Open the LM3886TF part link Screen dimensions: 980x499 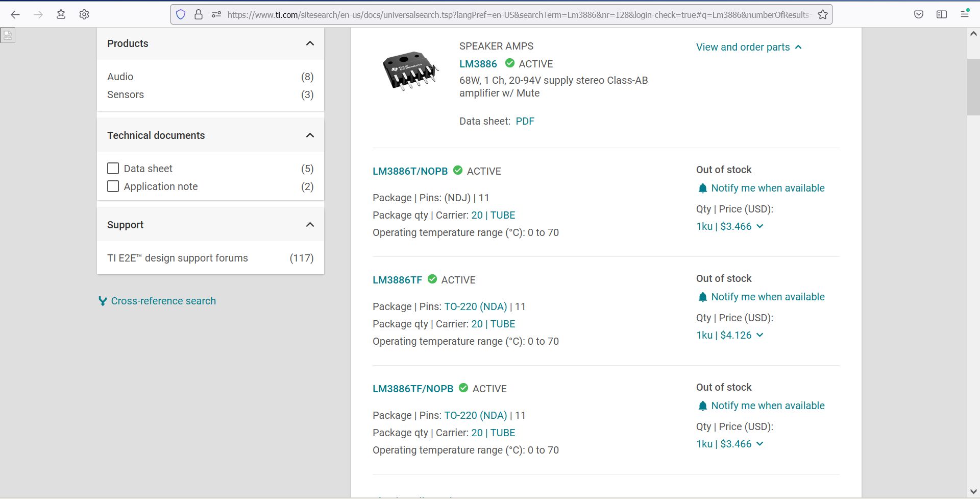397,280
